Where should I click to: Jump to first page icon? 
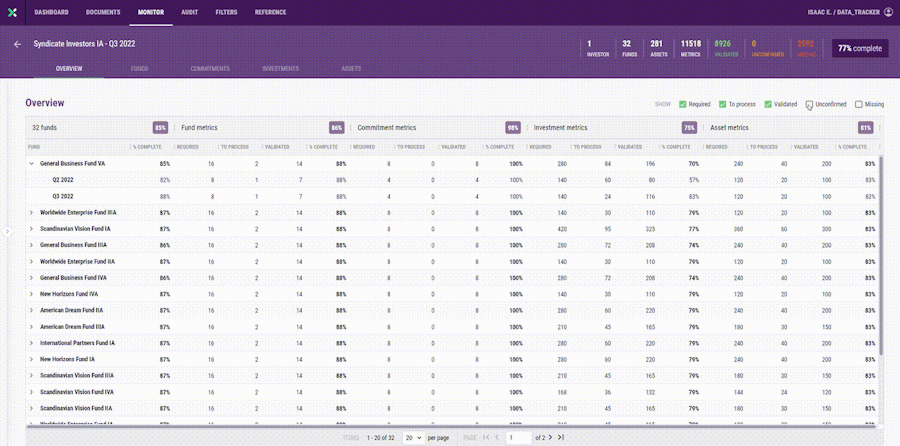(x=486, y=437)
